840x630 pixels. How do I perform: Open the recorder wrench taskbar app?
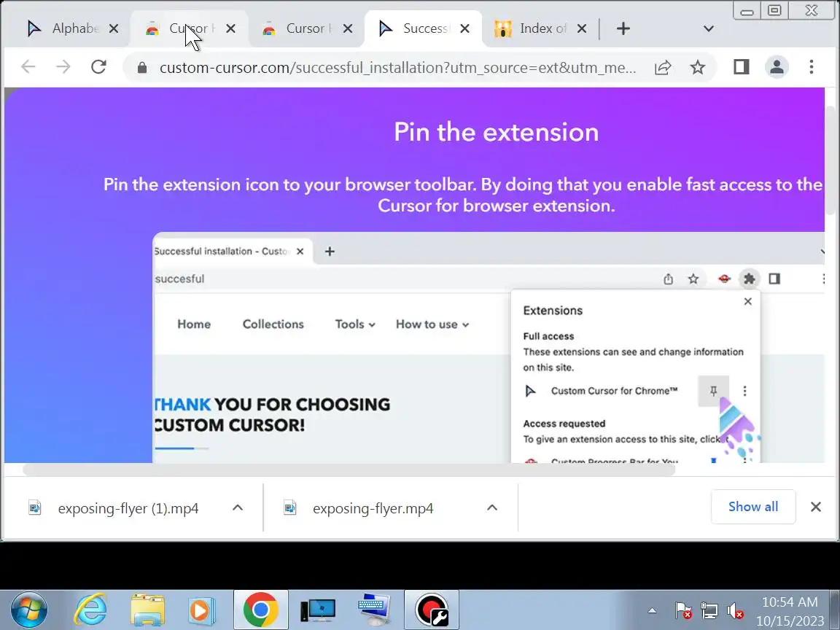pyautogui.click(x=432, y=610)
